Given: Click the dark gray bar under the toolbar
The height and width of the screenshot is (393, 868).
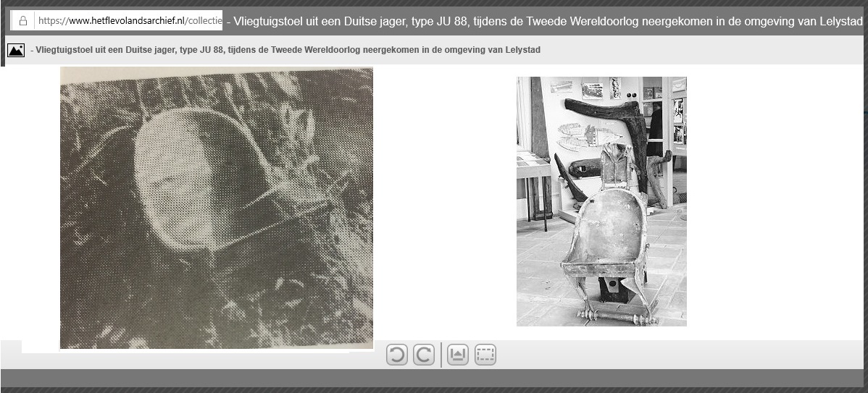Looking at the screenshot, I should click(433, 378).
